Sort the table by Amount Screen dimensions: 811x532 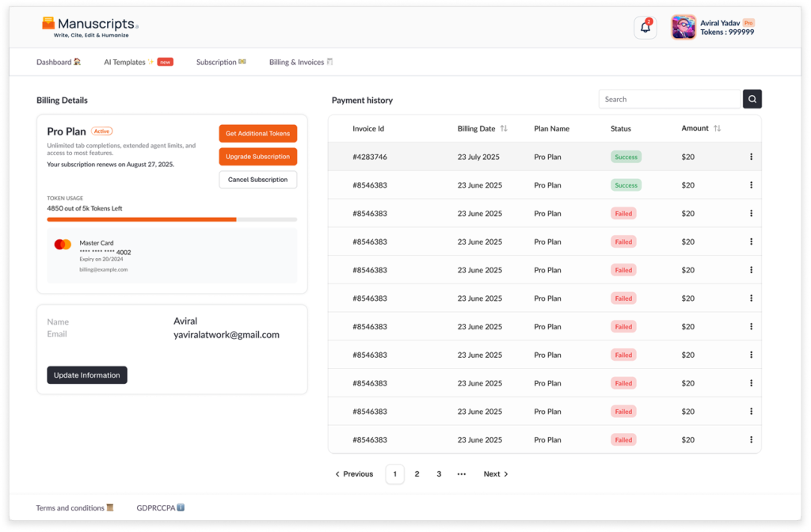click(717, 128)
